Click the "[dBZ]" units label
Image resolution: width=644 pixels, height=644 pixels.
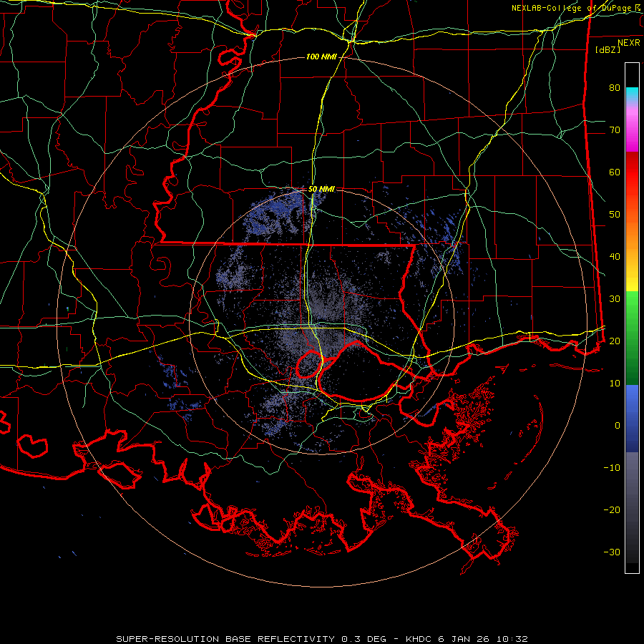coord(608,49)
